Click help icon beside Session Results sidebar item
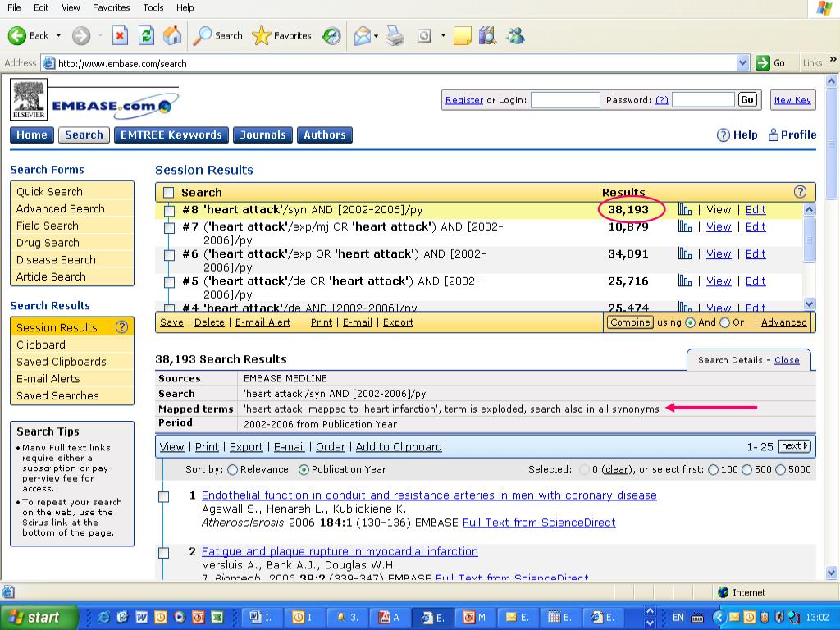840x630 pixels. point(121,326)
